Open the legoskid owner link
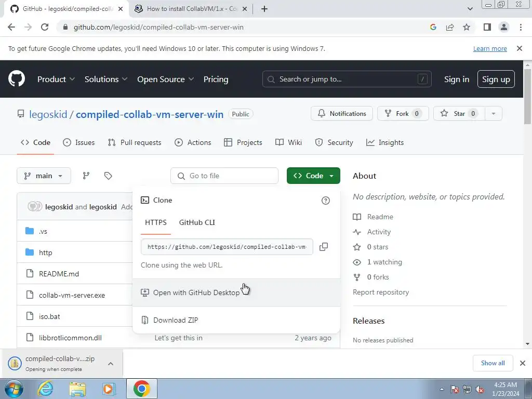The height and width of the screenshot is (399, 532). [x=48, y=114]
